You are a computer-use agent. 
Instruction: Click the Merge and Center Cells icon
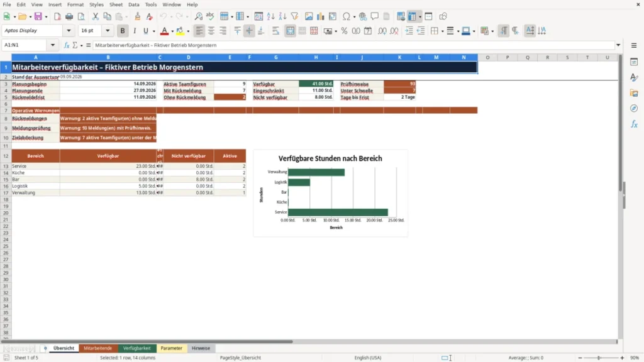tap(290, 31)
